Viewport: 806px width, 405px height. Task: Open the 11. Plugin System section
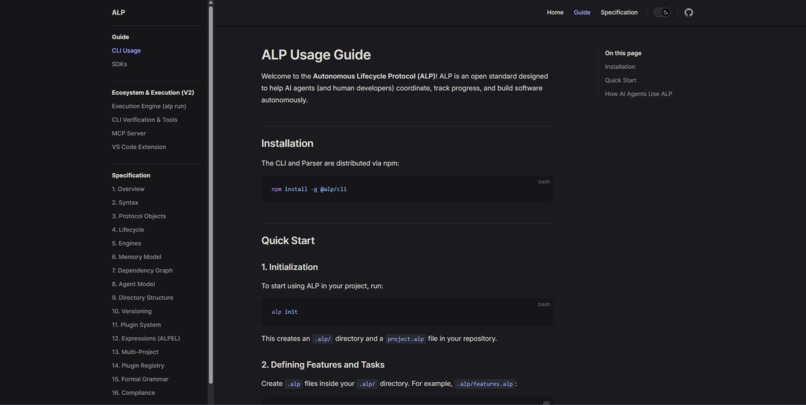point(136,325)
